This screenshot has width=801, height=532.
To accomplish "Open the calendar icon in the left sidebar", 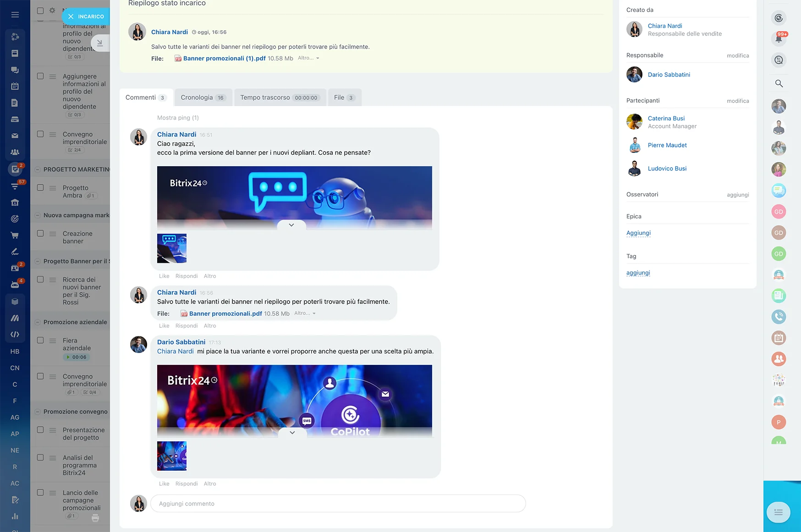I will click(15, 86).
